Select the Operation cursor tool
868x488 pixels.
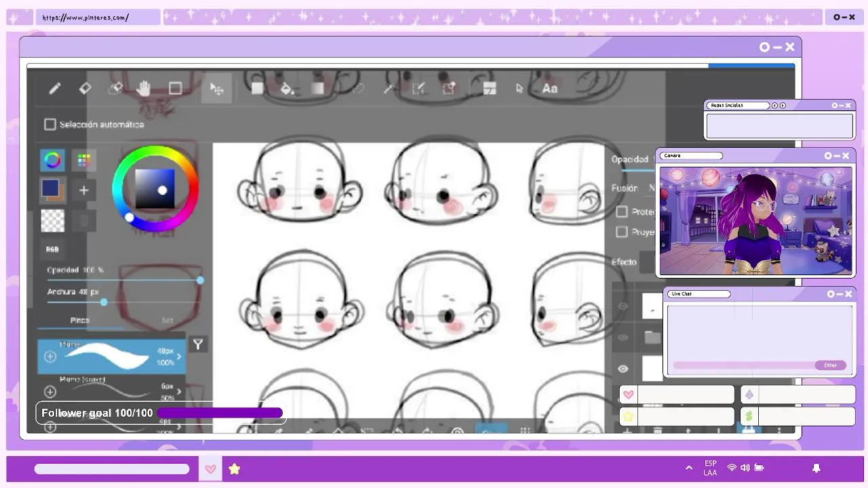coord(519,88)
